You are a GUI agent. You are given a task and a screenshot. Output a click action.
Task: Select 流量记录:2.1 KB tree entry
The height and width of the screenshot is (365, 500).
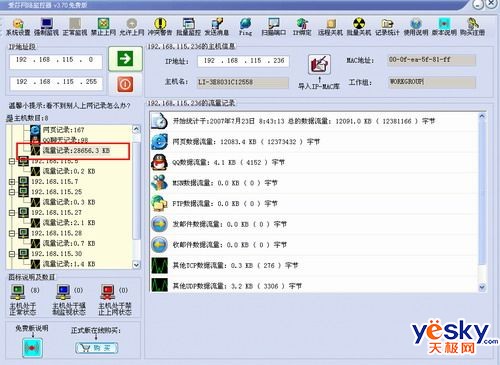(63, 223)
